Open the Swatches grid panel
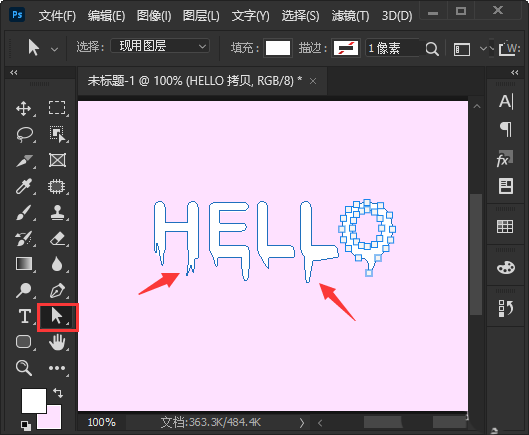 (x=505, y=226)
